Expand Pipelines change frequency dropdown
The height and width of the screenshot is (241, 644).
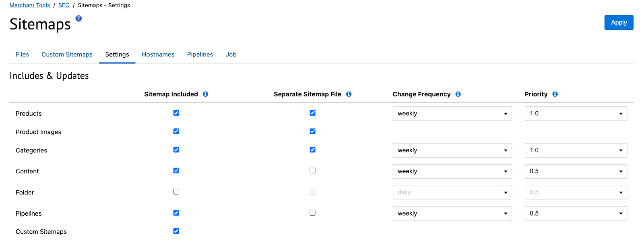tap(452, 213)
